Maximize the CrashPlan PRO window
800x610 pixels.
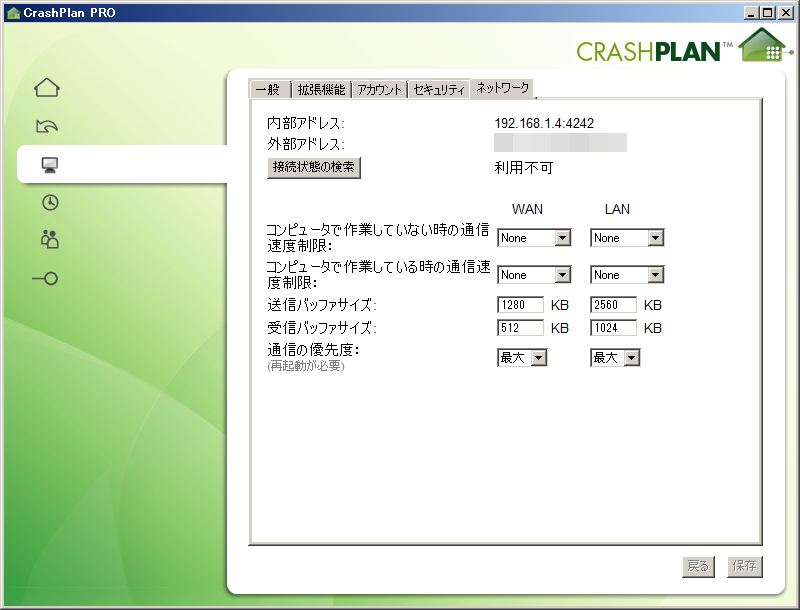767,13
